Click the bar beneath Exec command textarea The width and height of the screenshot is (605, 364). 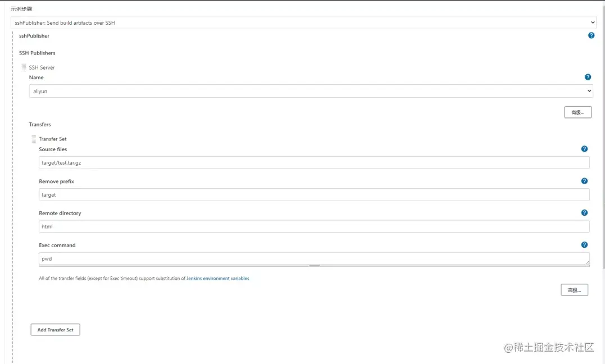[x=314, y=266]
